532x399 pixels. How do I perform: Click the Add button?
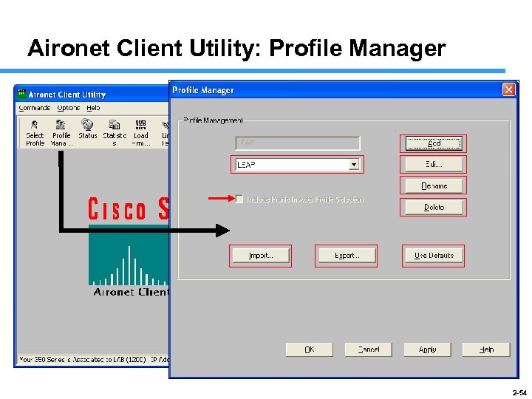point(434,143)
